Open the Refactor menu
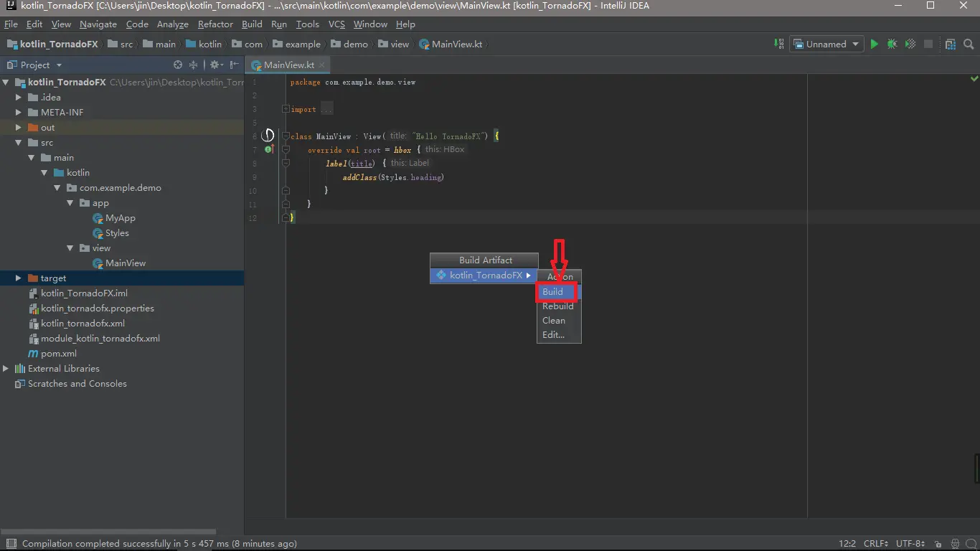The image size is (980, 551). pyautogui.click(x=215, y=24)
